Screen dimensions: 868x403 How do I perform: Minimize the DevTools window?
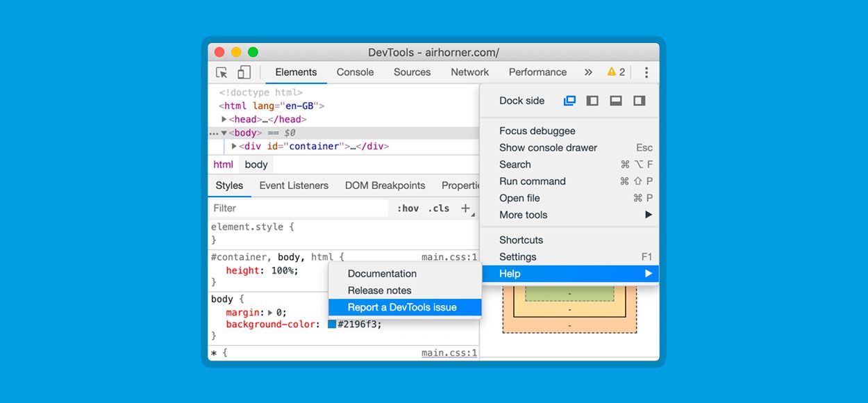pyautogui.click(x=236, y=52)
